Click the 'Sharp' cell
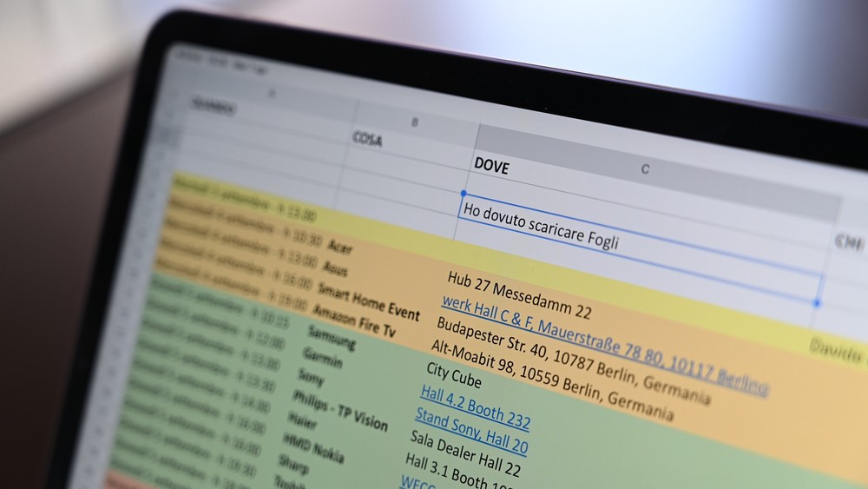This screenshot has width=868, height=489. click(293, 464)
